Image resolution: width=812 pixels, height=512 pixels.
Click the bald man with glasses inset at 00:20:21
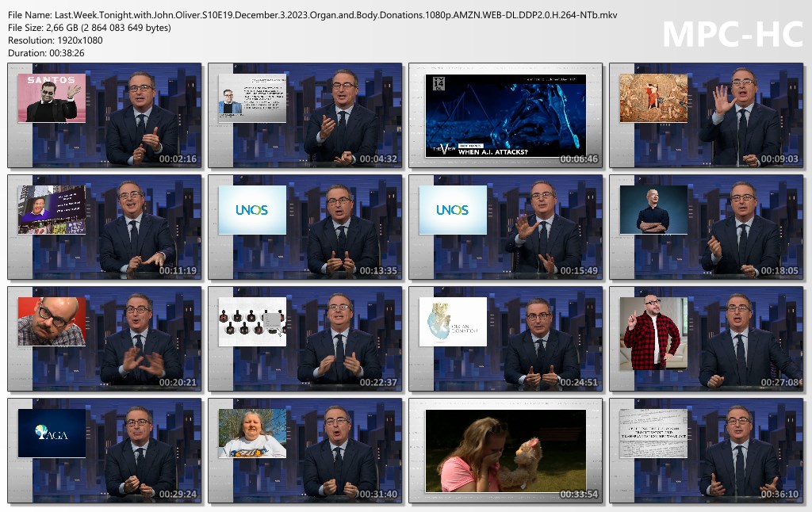[x=52, y=321]
